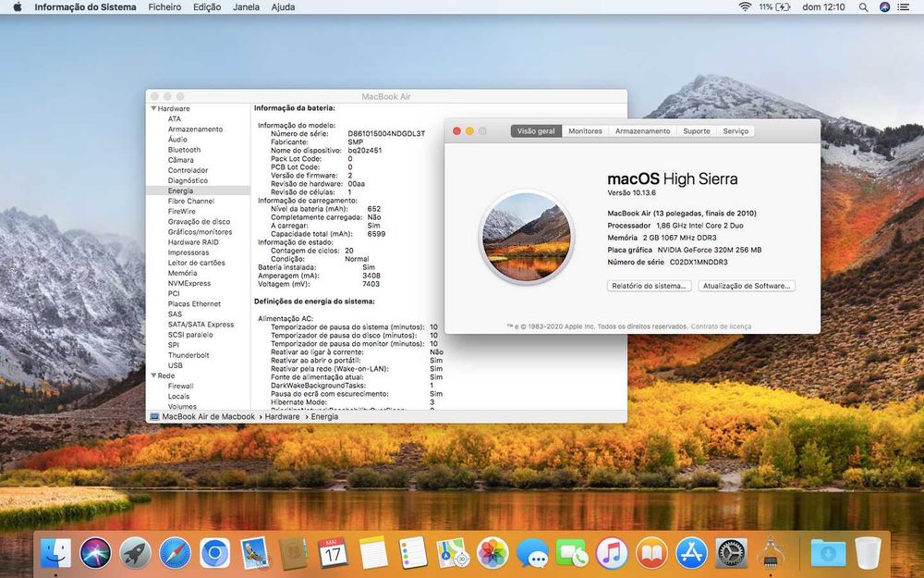
Task: Click MacBook Air de Macbook path item
Action: pyautogui.click(x=202, y=416)
